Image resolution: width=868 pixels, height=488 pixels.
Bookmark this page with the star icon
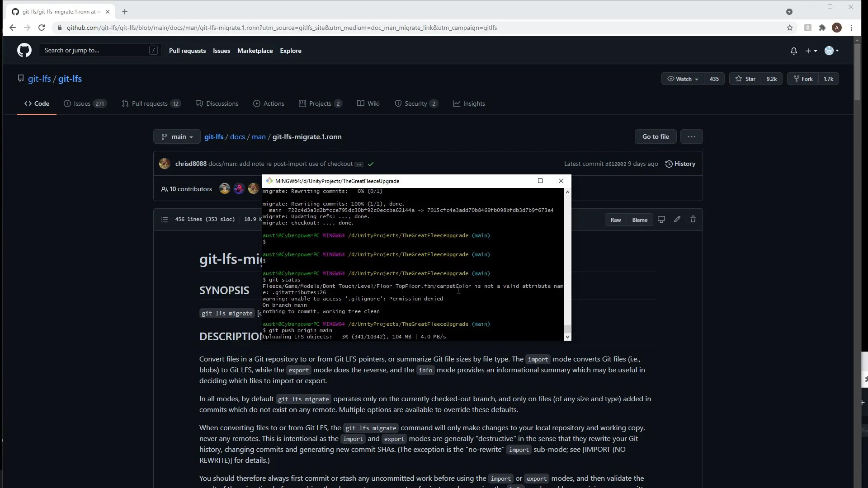[790, 28]
